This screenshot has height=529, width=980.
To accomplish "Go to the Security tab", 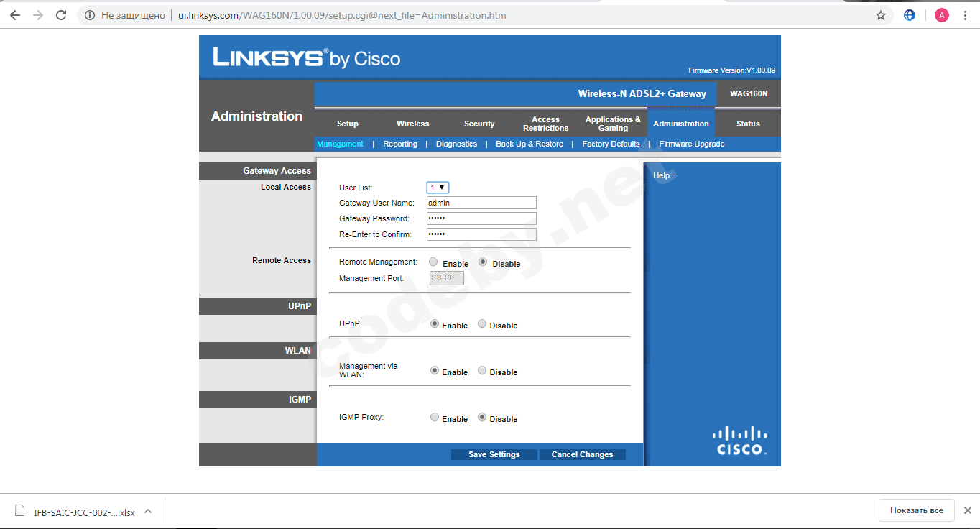I will click(x=479, y=124).
